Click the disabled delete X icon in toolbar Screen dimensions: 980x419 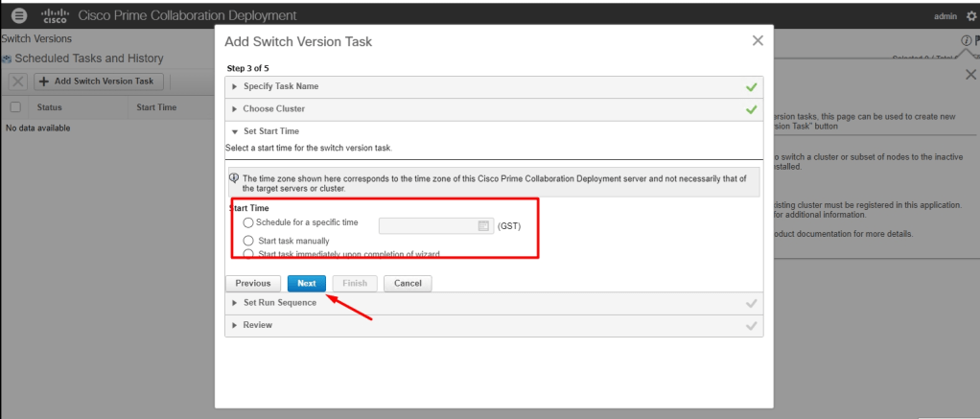click(17, 81)
